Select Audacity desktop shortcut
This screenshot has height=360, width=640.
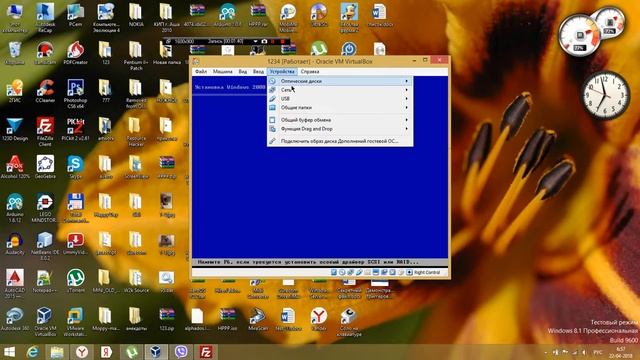click(15, 244)
